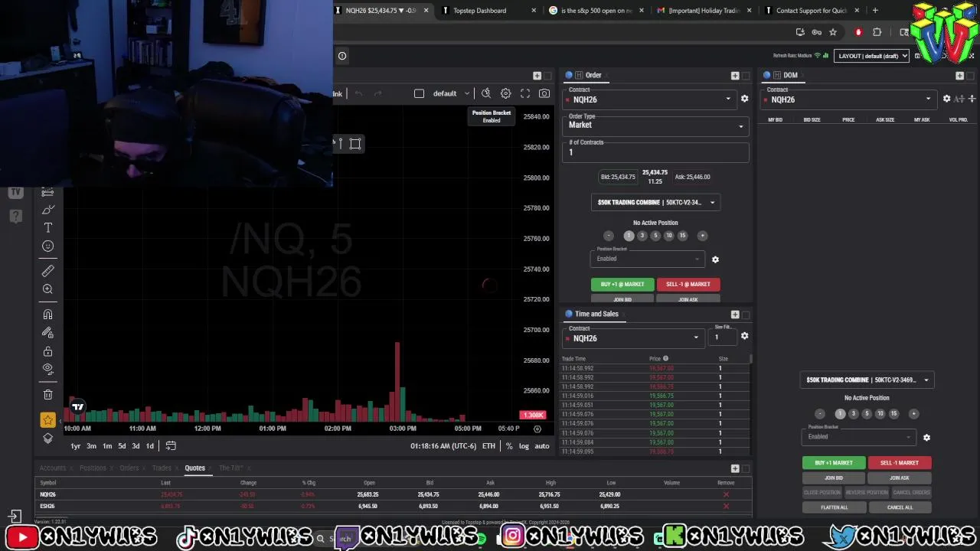Toggle magnet mode on the chart
Image resolution: width=980 pixels, height=551 pixels.
tap(48, 314)
